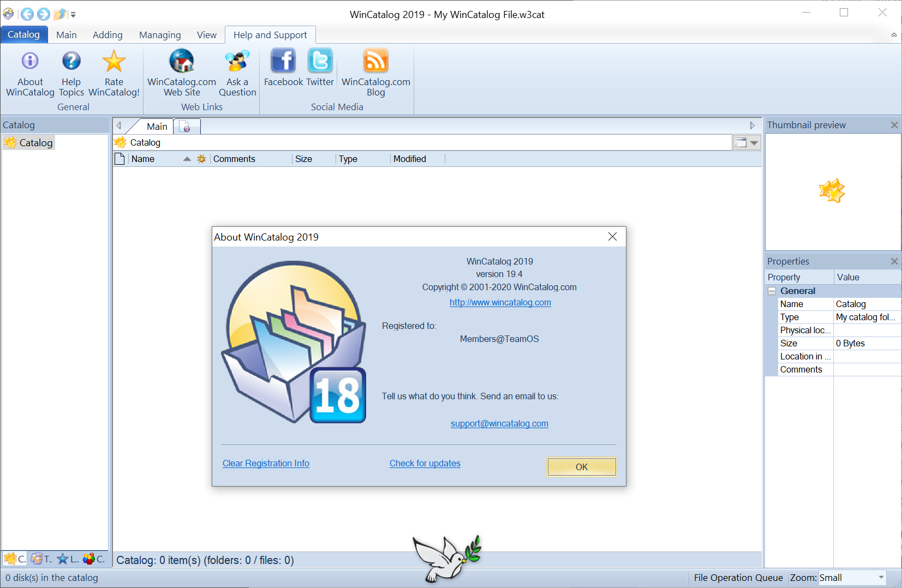Click the Rate WinCatalog star icon

coord(114,61)
